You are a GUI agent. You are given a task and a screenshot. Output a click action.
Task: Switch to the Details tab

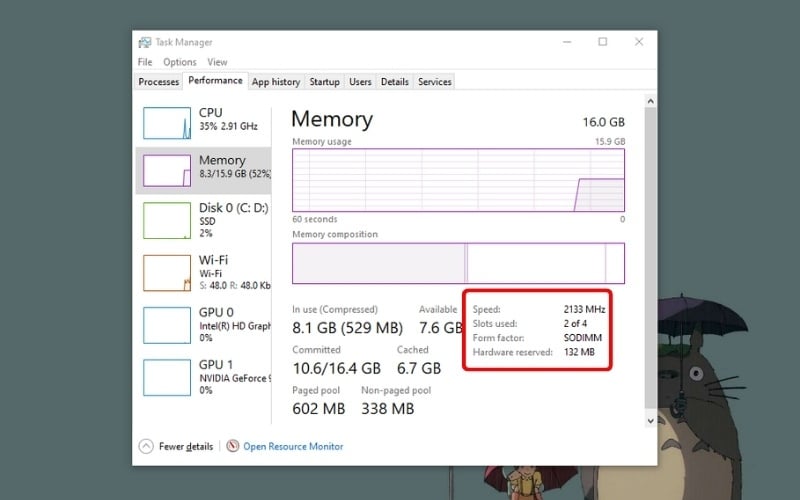point(394,82)
